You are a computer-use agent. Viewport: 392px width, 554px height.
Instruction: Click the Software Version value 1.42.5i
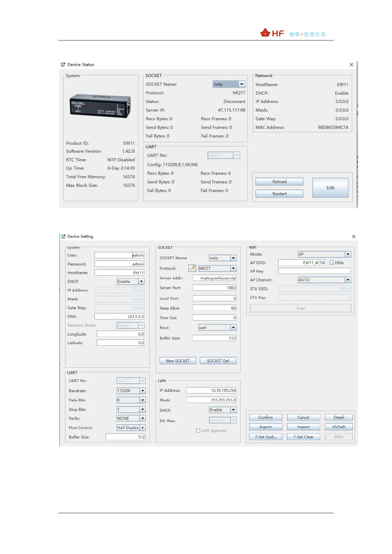click(x=128, y=151)
